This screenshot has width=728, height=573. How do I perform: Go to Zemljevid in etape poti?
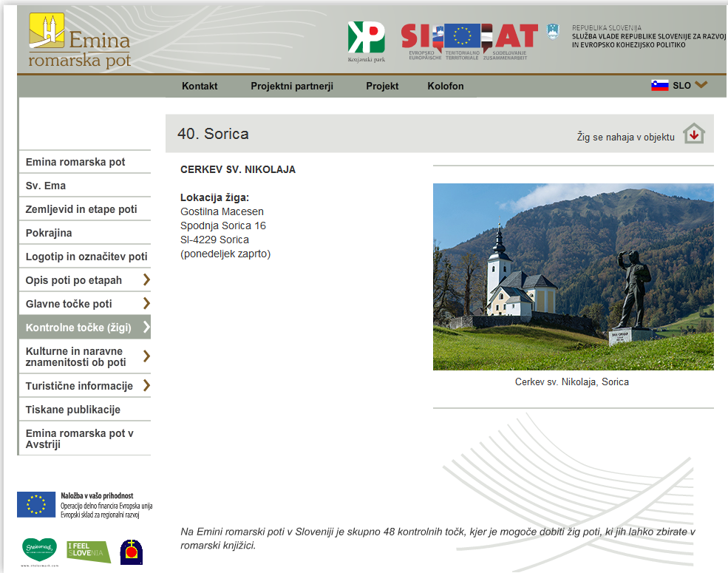point(81,209)
